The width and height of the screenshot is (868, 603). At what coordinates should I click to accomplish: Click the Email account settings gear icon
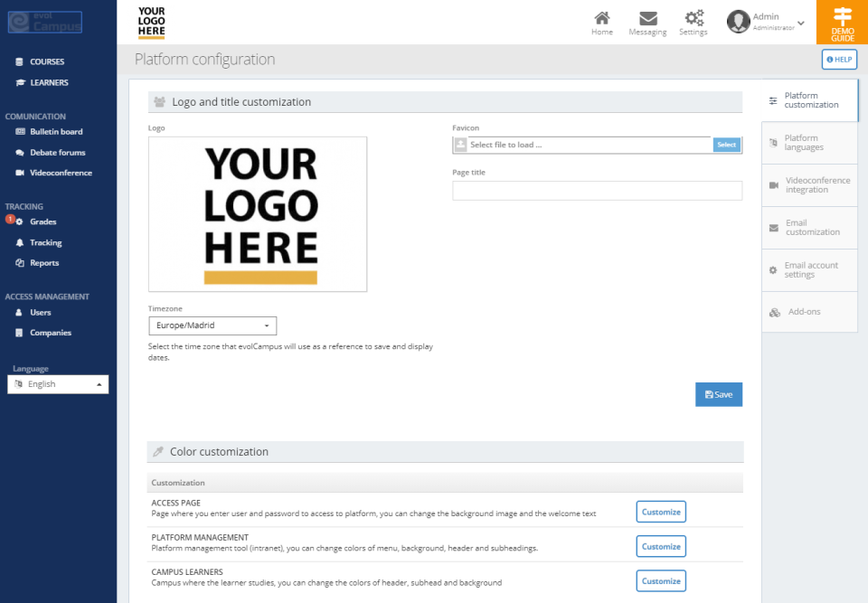click(773, 270)
